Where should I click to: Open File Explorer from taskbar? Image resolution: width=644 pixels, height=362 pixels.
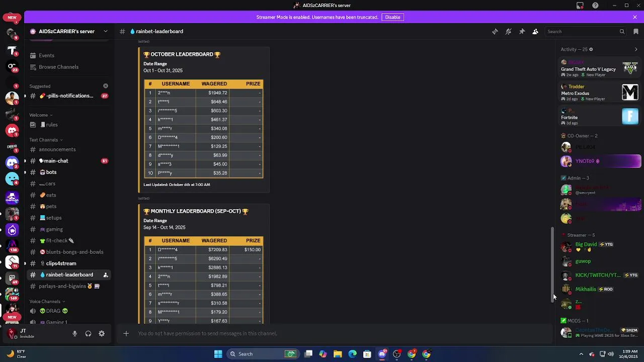[338, 354]
